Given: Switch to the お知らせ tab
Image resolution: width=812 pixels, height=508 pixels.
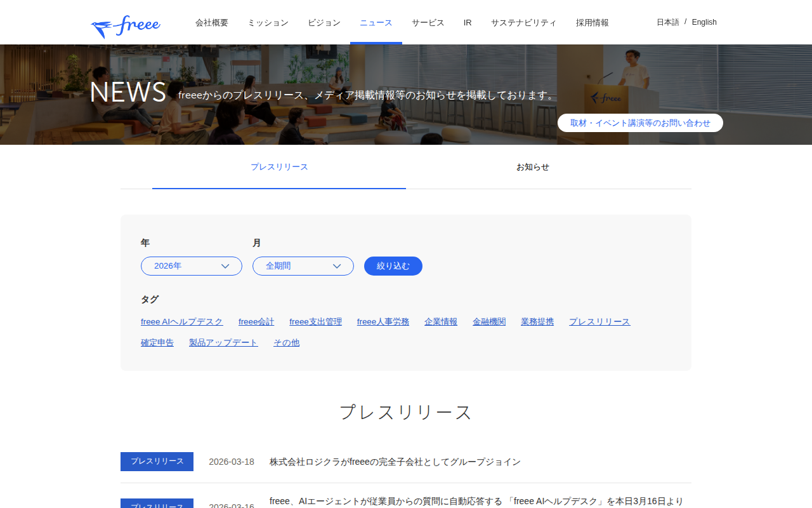Looking at the screenshot, I should [x=532, y=167].
